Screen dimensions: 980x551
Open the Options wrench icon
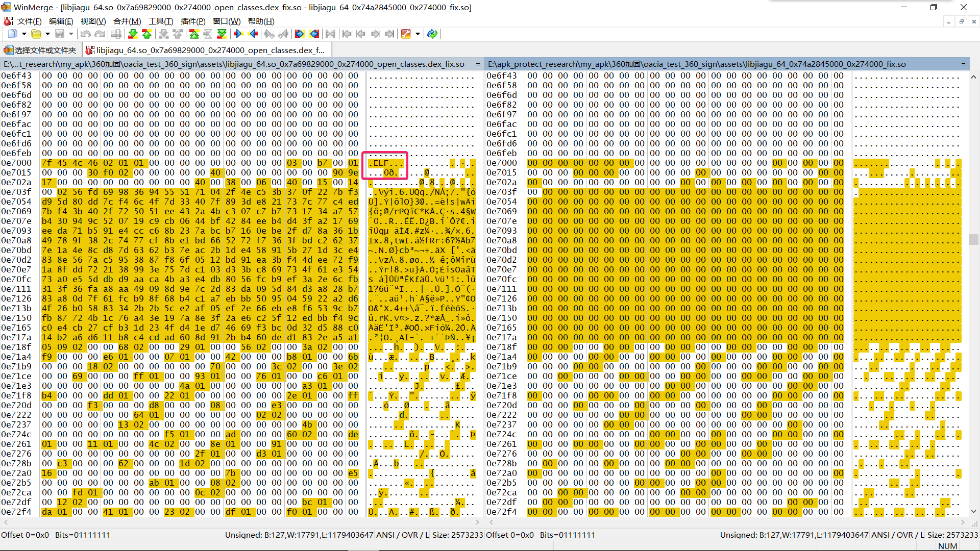tap(406, 34)
